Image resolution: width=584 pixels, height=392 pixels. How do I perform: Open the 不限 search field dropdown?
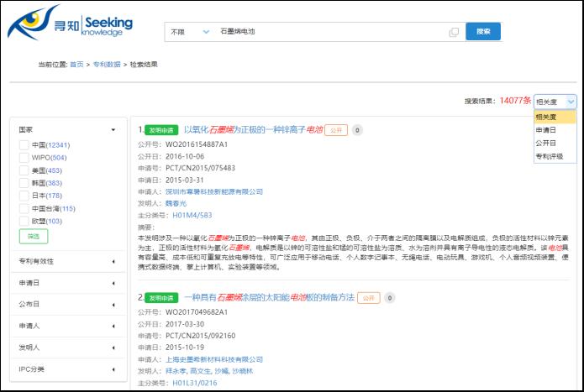(x=190, y=32)
